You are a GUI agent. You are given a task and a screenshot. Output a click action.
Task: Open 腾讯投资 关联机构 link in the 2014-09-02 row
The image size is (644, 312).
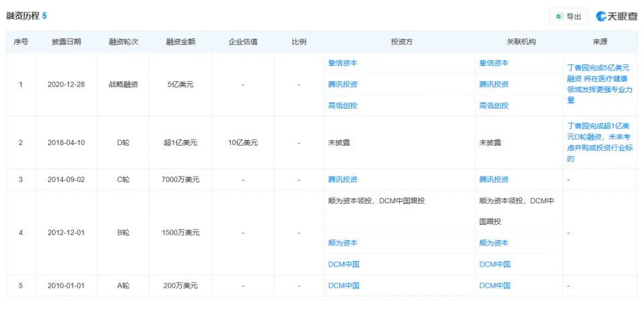pyautogui.click(x=494, y=179)
